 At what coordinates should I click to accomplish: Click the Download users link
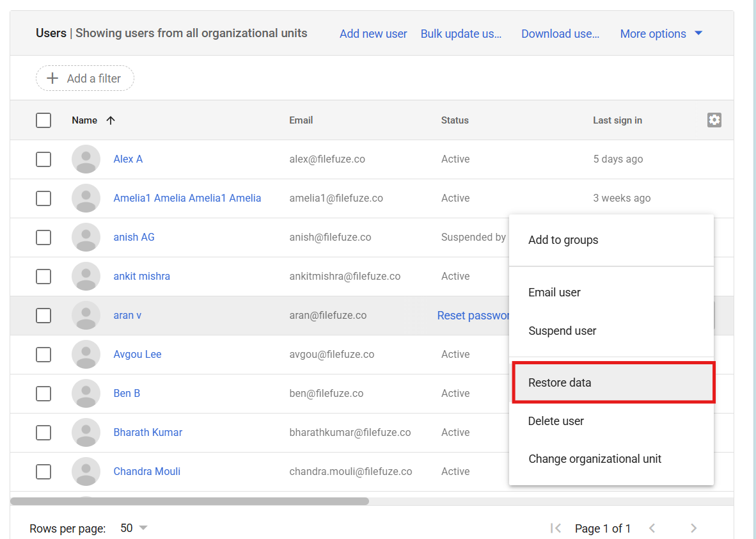(x=560, y=33)
